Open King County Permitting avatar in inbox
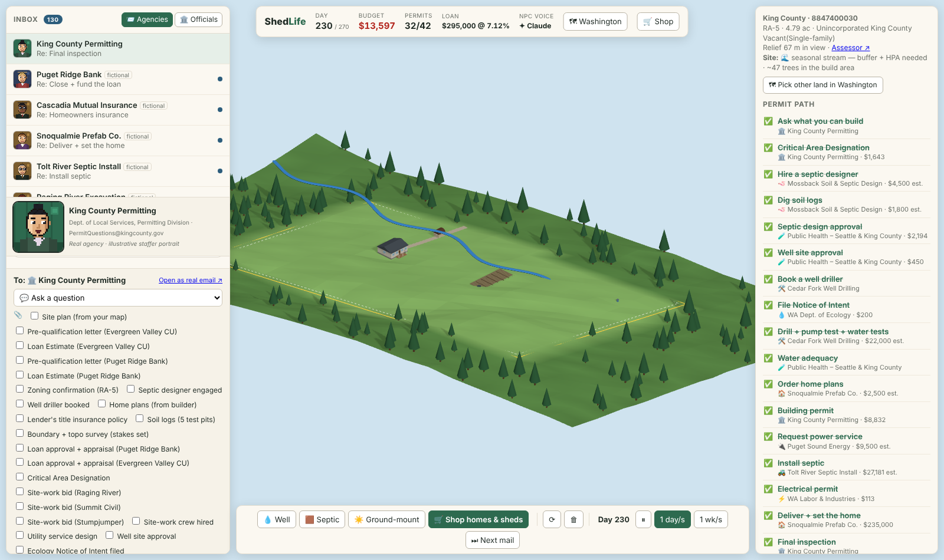This screenshot has width=944, height=560. point(22,48)
